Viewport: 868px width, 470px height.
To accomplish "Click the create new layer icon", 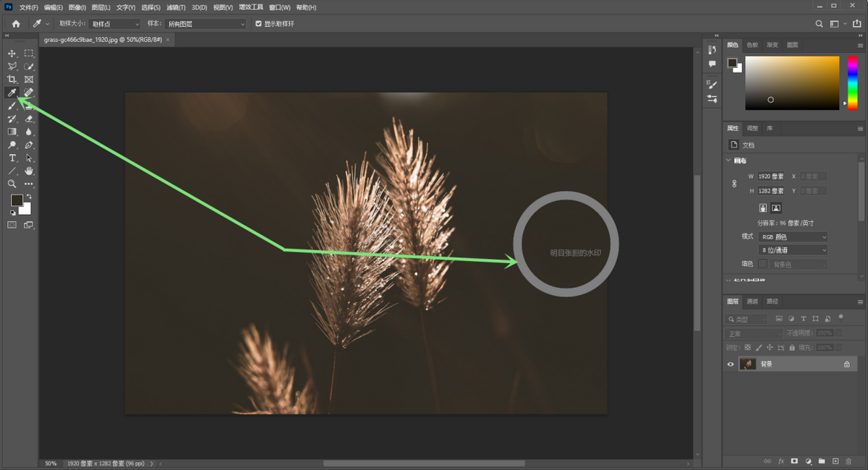I will (835, 461).
